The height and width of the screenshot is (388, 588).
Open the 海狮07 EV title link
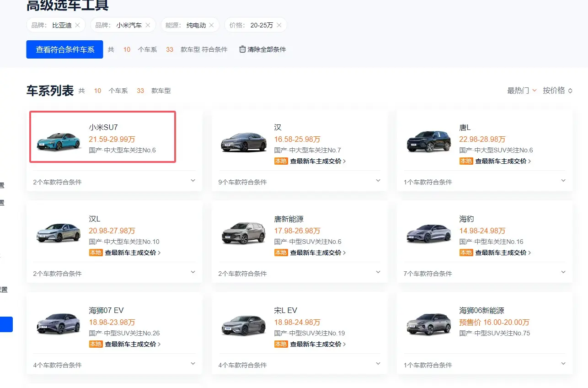pos(107,311)
